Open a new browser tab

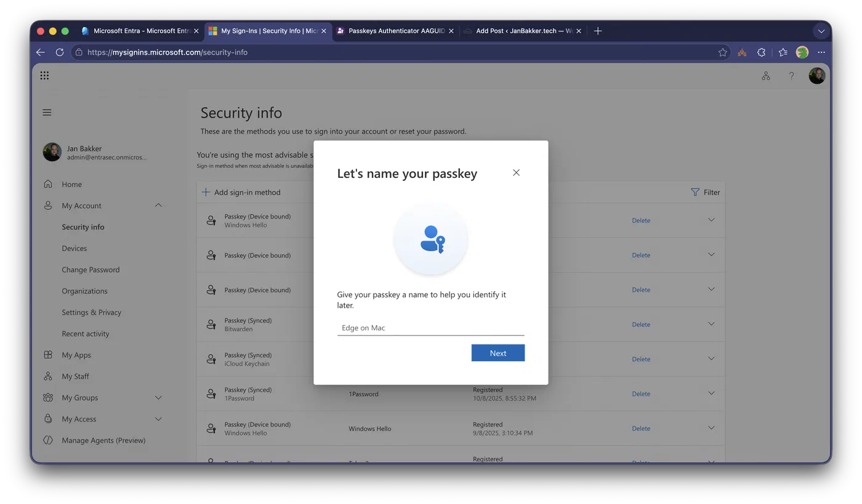[598, 31]
